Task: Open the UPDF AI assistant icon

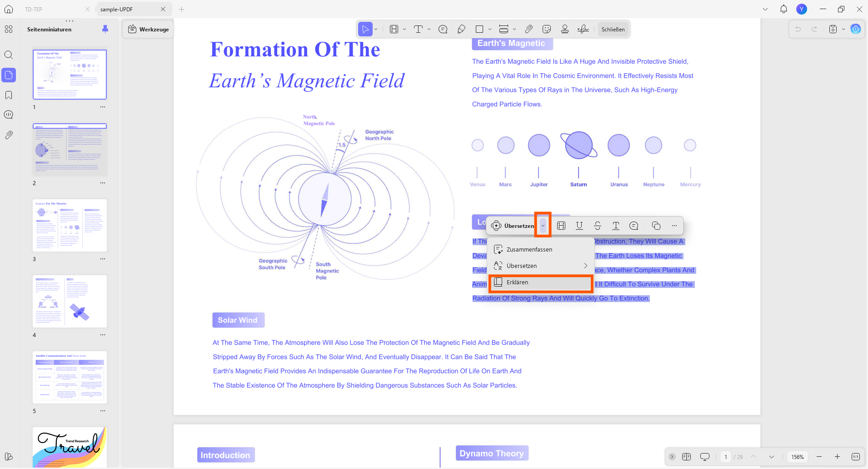Action: [x=856, y=29]
